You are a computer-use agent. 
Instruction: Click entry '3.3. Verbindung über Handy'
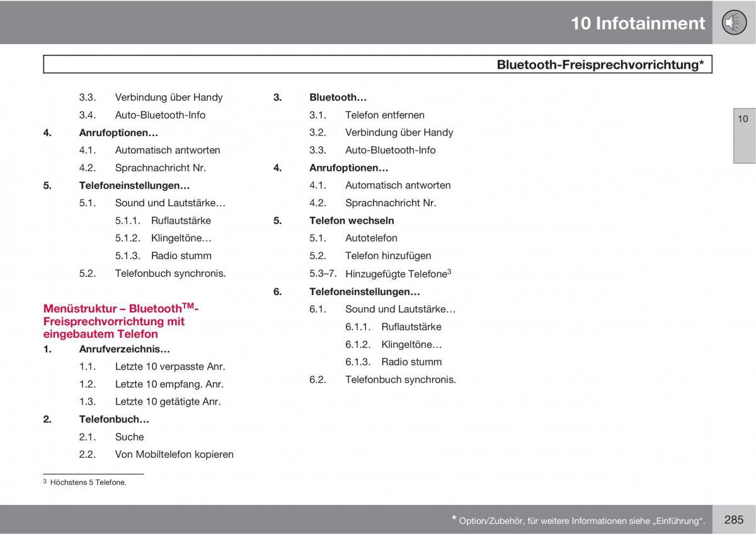tap(151, 97)
